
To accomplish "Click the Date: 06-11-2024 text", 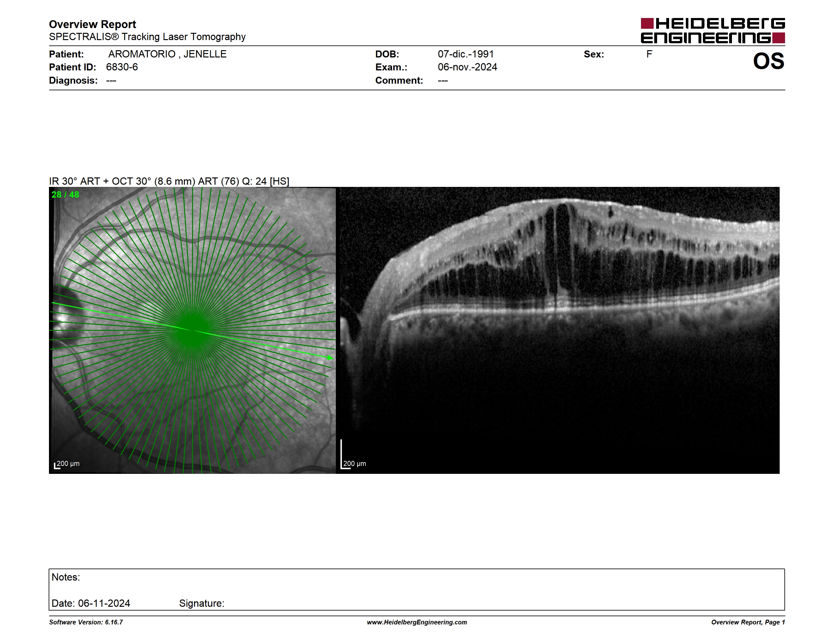I will [91, 603].
